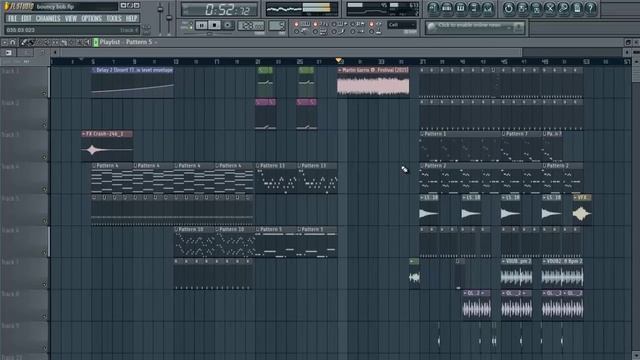Open the Pattern 5 selector in Playlist title
The image size is (640, 360).
click(139, 42)
